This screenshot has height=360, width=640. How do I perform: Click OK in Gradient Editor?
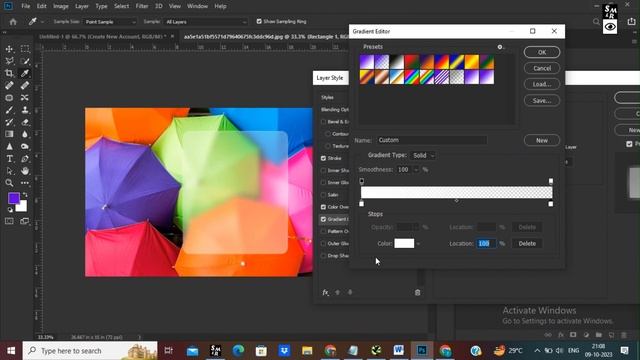coord(542,52)
